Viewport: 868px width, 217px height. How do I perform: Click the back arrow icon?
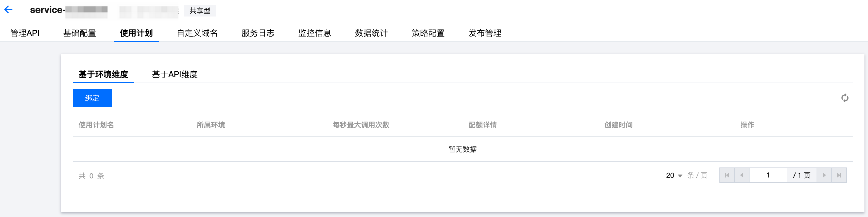(x=9, y=10)
